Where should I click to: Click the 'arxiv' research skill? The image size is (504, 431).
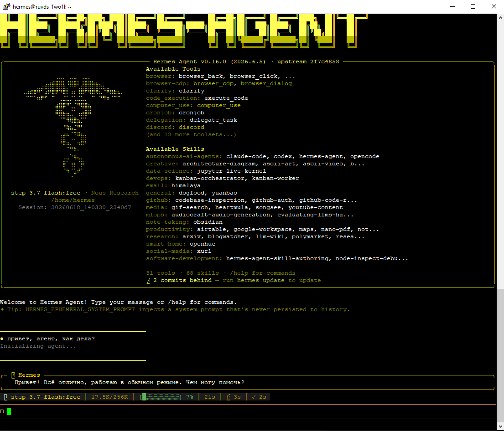click(x=192, y=237)
